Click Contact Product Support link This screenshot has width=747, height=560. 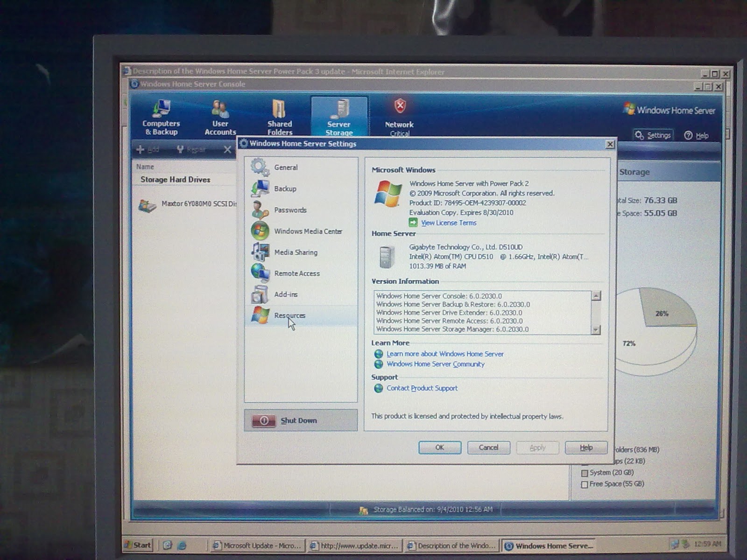(x=422, y=388)
